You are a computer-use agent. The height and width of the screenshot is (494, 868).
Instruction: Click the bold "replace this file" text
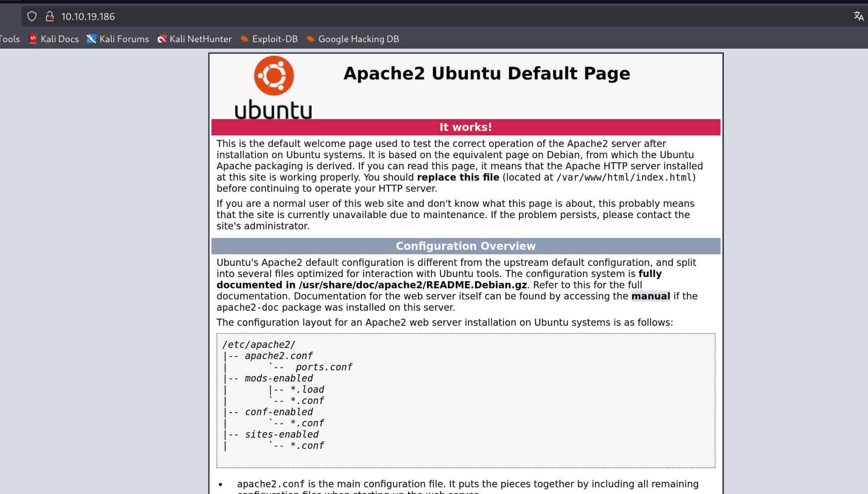point(458,177)
